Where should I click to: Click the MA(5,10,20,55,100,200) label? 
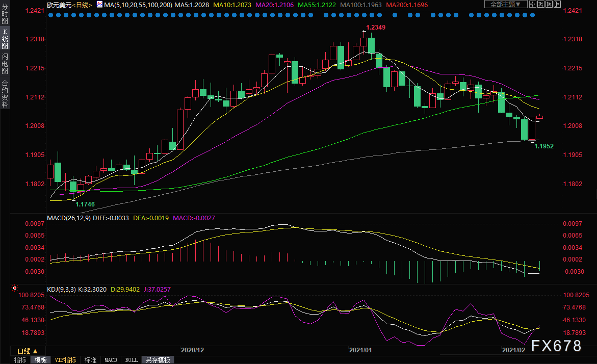pyautogui.click(x=138, y=5)
